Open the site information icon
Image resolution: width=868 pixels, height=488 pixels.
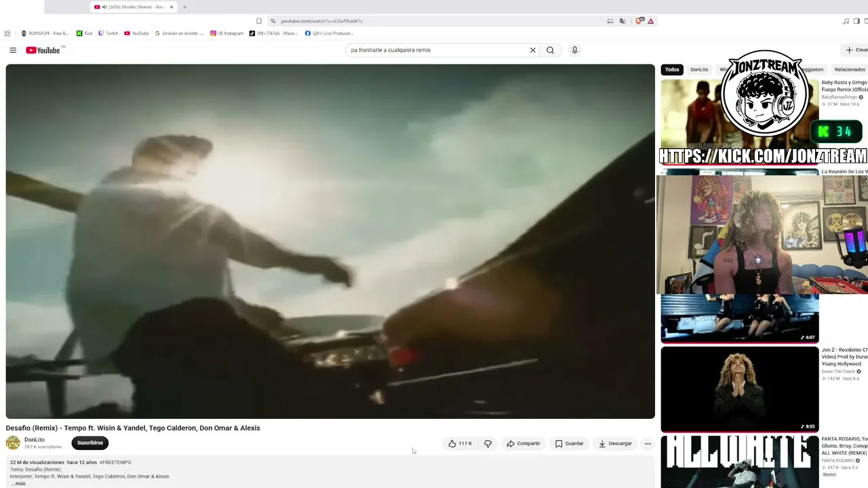point(273,21)
